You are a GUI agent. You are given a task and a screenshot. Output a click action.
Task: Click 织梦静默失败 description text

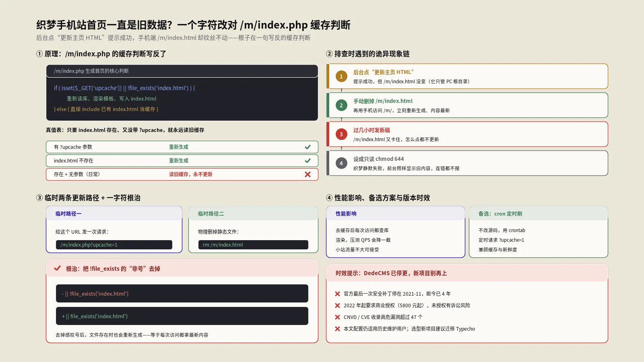tap(406, 168)
